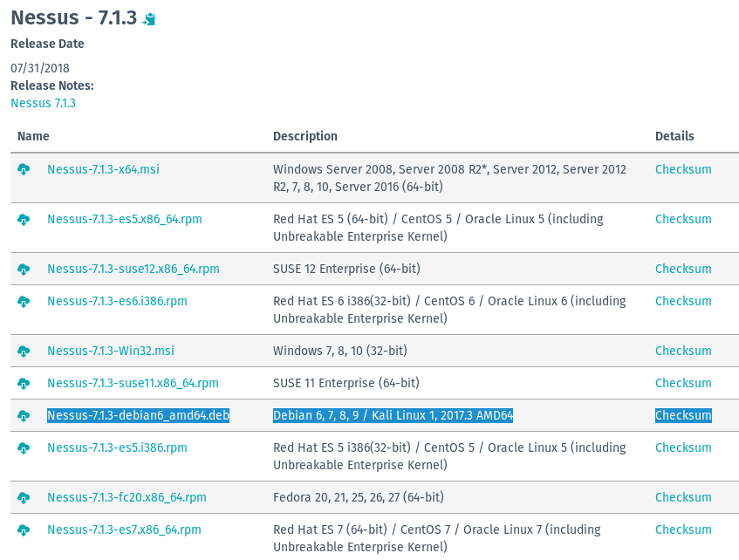Click the Description column header
Image resolution: width=739 pixels, height=560 pixels.
tap(304, 136)
